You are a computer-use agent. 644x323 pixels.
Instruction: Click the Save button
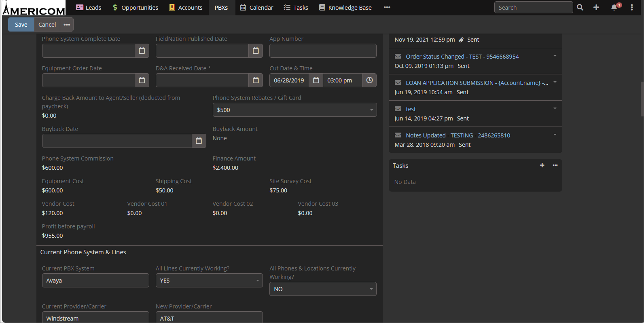pyautogui.click(x=21, y=25)
